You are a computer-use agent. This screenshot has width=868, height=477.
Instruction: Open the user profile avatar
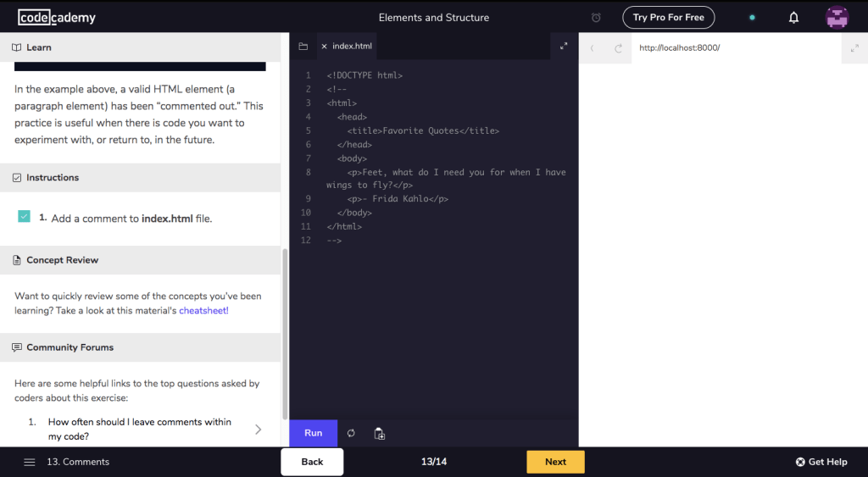[837, 18]
